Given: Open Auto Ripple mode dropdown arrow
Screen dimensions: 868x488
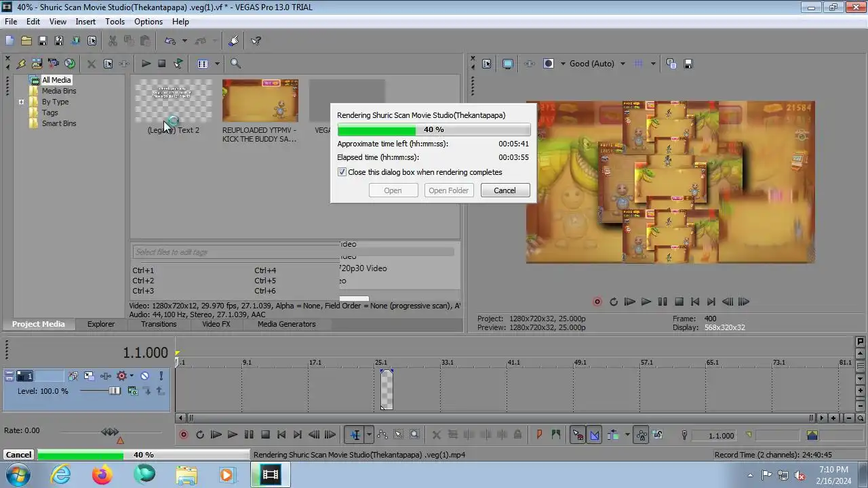Looking at the screenshot, I should [x=627, y=435].
